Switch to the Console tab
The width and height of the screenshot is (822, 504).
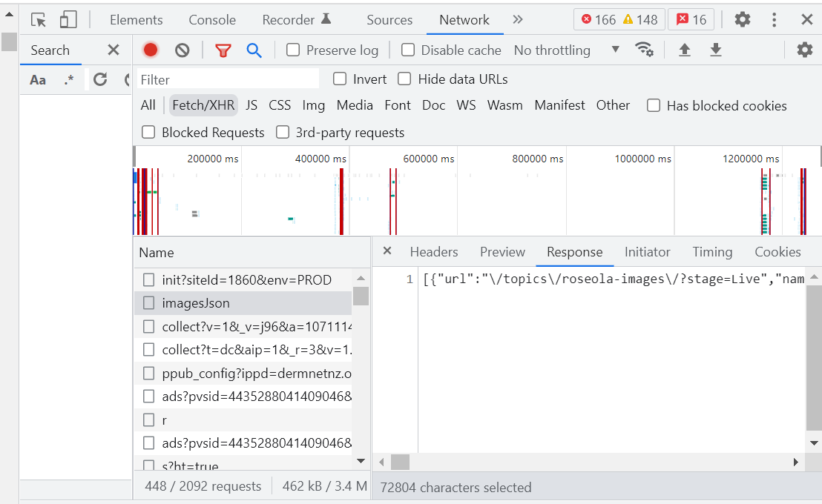212,20
